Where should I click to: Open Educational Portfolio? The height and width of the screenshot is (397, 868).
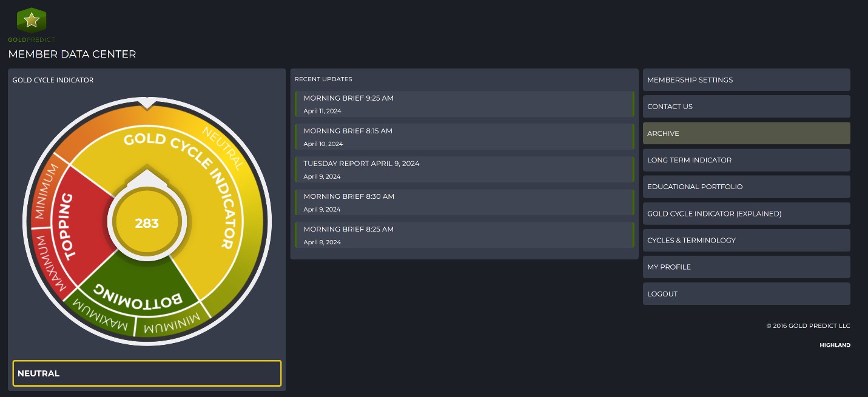747,187
